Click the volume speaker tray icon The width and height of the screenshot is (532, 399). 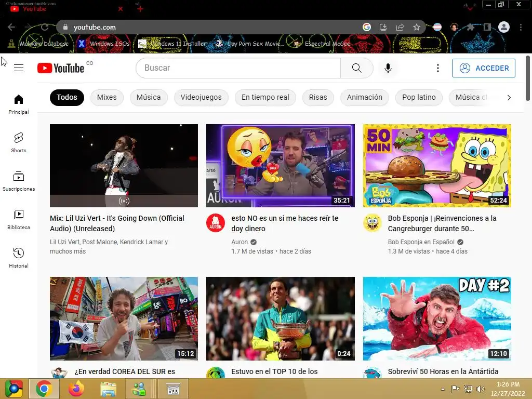pyautogui.click(x=481, y=389)
